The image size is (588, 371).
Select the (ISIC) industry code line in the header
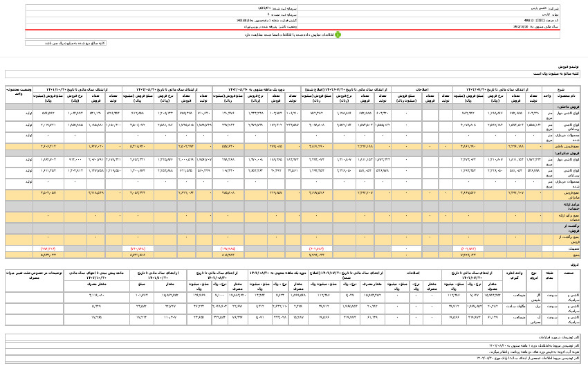click(x=542, y=21)
